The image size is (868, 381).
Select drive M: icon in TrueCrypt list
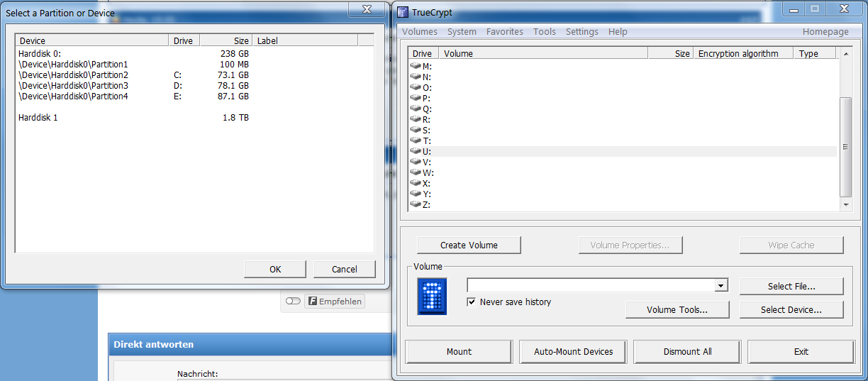click(x=416, y=66)
